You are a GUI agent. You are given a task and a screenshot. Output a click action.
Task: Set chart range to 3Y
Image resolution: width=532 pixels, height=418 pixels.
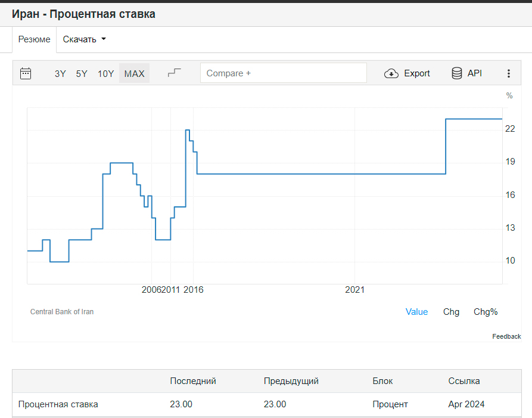(60, 74)
